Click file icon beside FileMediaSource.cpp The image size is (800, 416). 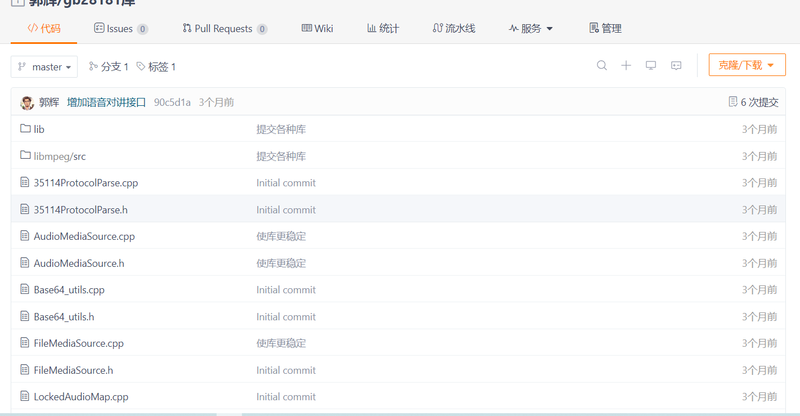24,342
